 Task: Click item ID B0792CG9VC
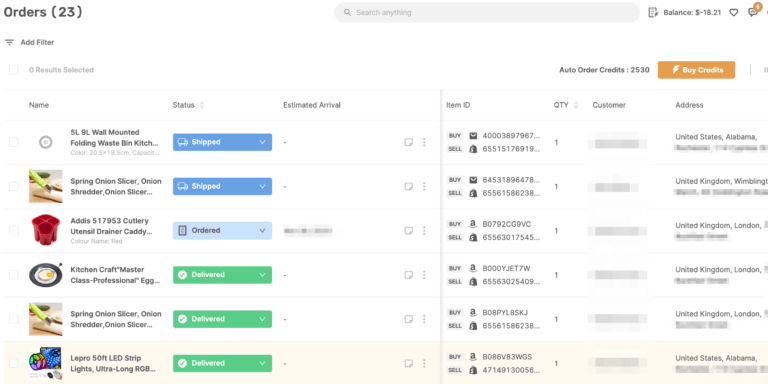point(506,224)
